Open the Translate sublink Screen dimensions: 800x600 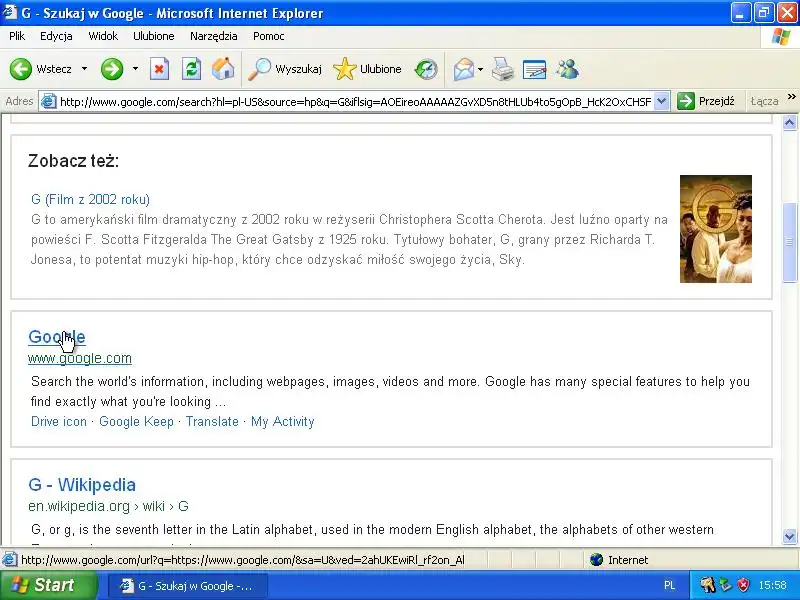(212, 421)
